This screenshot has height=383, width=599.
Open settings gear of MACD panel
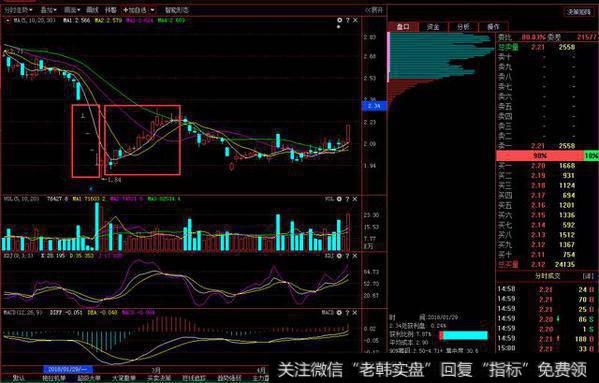[339, 312]
